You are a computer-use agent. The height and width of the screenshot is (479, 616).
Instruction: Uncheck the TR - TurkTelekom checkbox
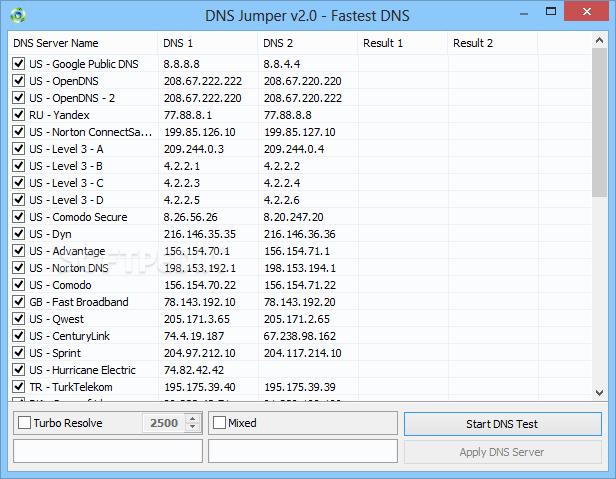(18, 387)
